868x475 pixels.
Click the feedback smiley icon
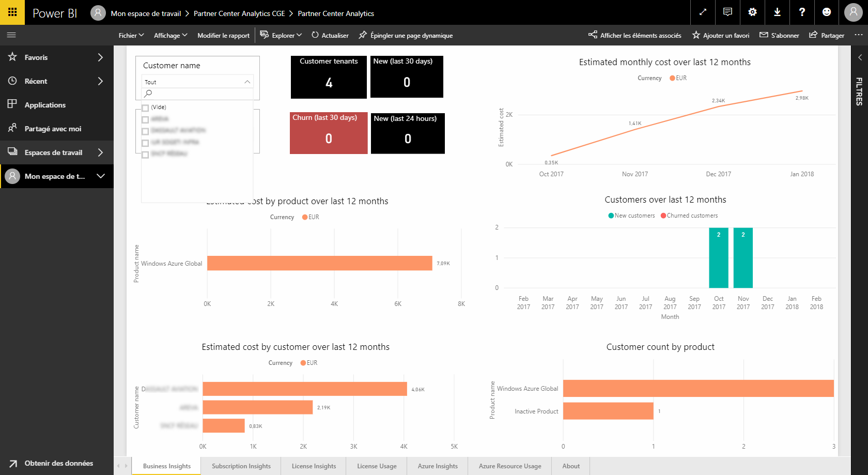pos(827,12)
